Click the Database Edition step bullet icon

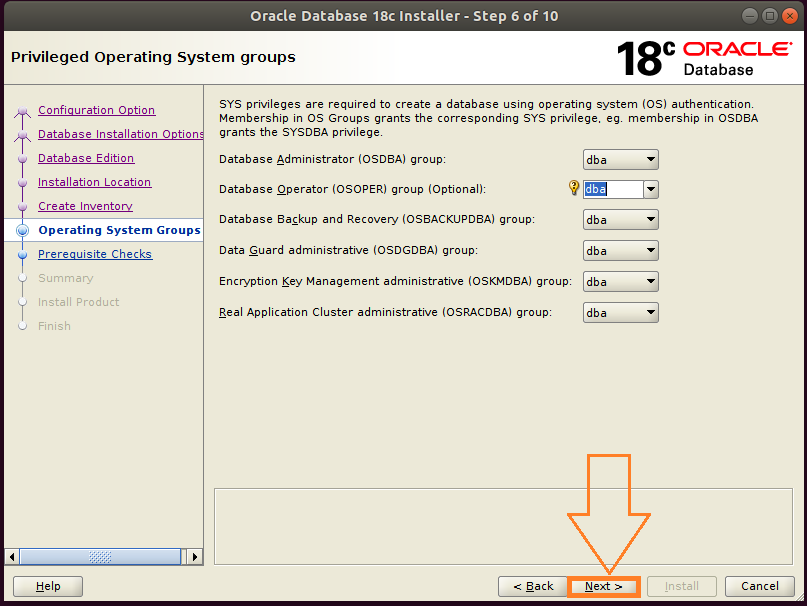pyautogui.click(x=22, y=159)
